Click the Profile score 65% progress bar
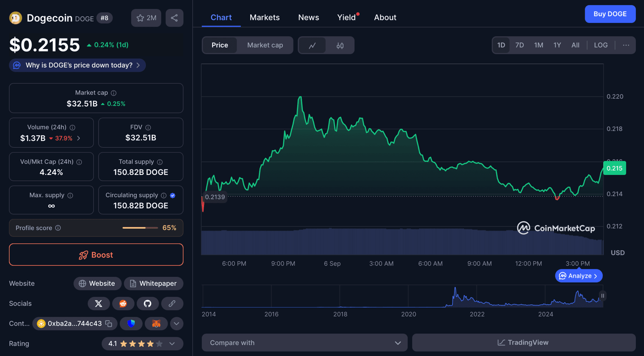 point(140,228)
